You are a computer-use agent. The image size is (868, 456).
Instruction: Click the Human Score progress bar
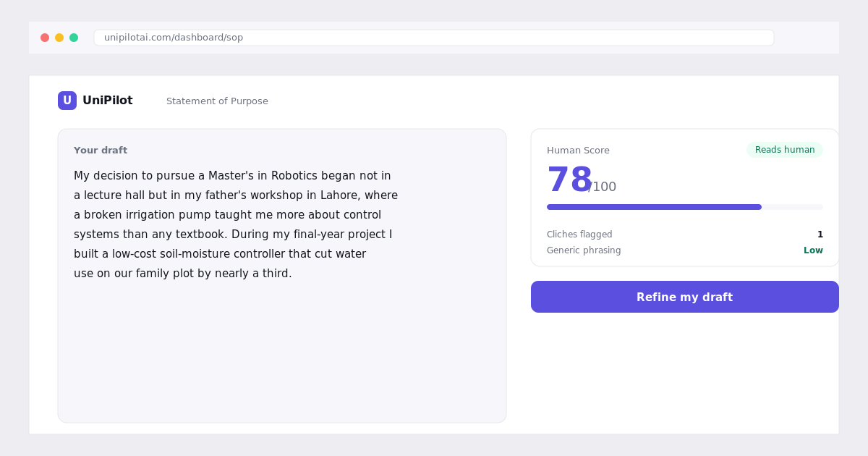(685, 207)
